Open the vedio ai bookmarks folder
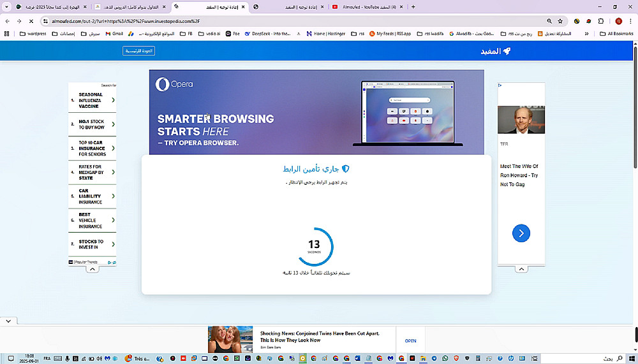The height and width of the screenshot is (364, 638). [x=209, y=34]
